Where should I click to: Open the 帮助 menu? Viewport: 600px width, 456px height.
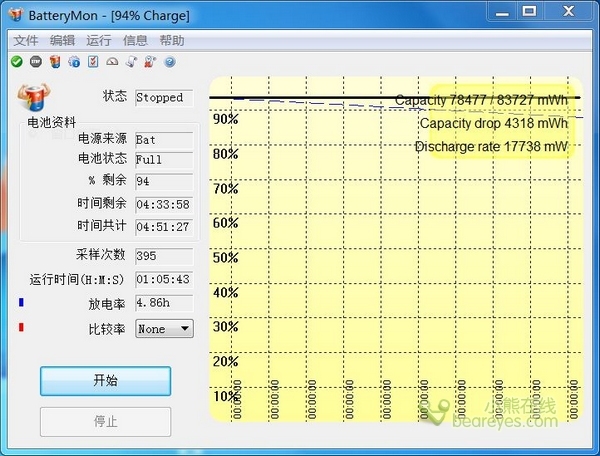click(x=172, y=40)
